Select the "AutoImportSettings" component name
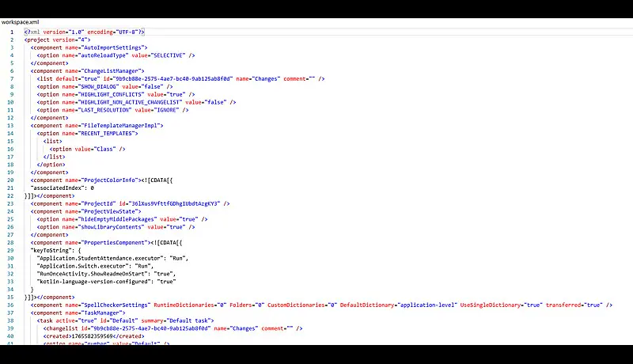633x364 pixels. pyautogui.click(x=112, y=47)
